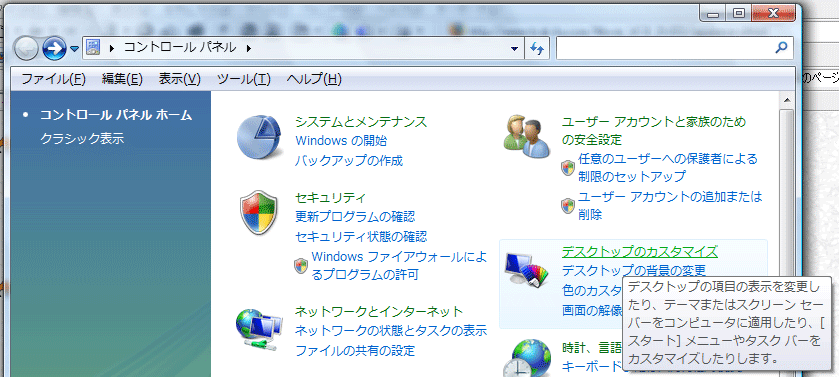Click the search magnifier icon
Image resolution: width=839 pixels, height=377 pixels.
click(781, 48)
